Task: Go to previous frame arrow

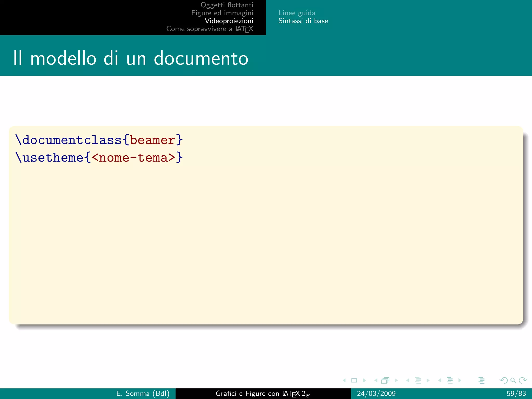Action: (x=376, y=381)
